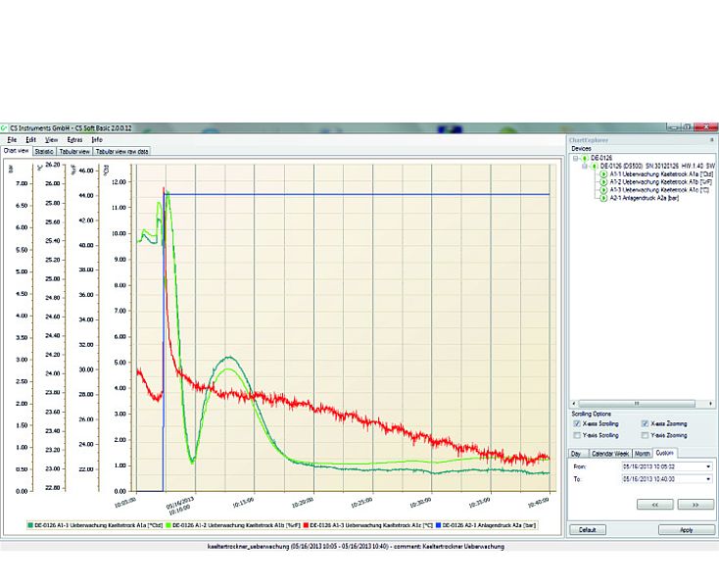Image resolution: width=719 pixels, height=588 pixels.
Task: Click the green DE-0126 device icon
Action: coord(585,158)
